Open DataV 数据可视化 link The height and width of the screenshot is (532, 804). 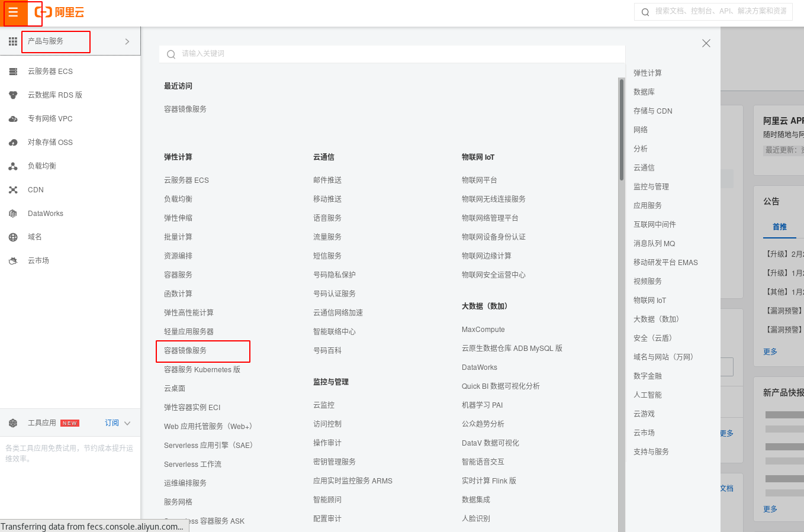(490, 443)
